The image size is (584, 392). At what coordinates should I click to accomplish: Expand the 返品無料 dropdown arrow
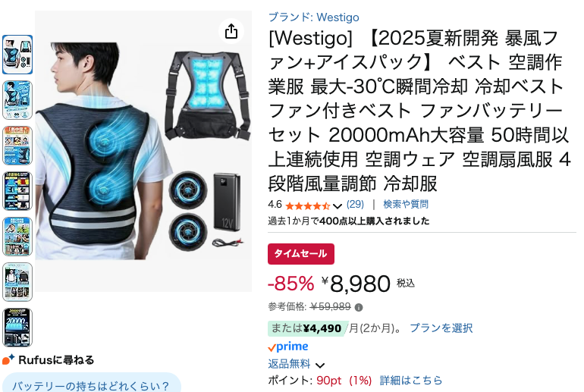click(320, 365)
